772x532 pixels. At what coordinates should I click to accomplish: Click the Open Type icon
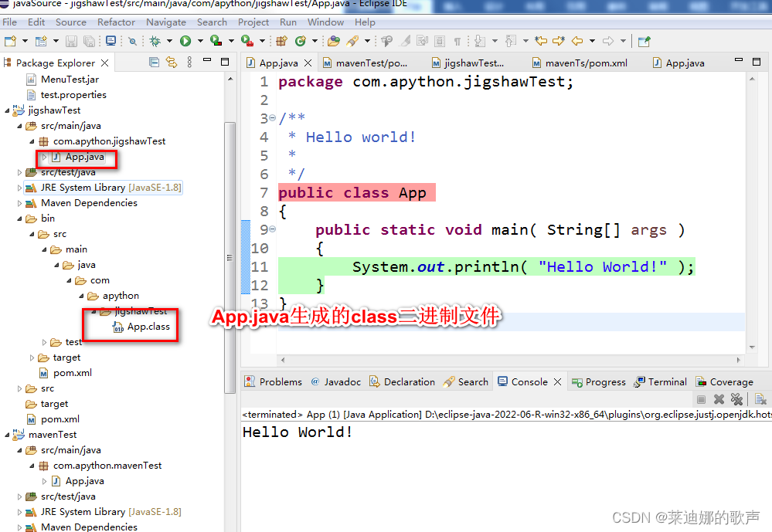click(x=334, y=41)
